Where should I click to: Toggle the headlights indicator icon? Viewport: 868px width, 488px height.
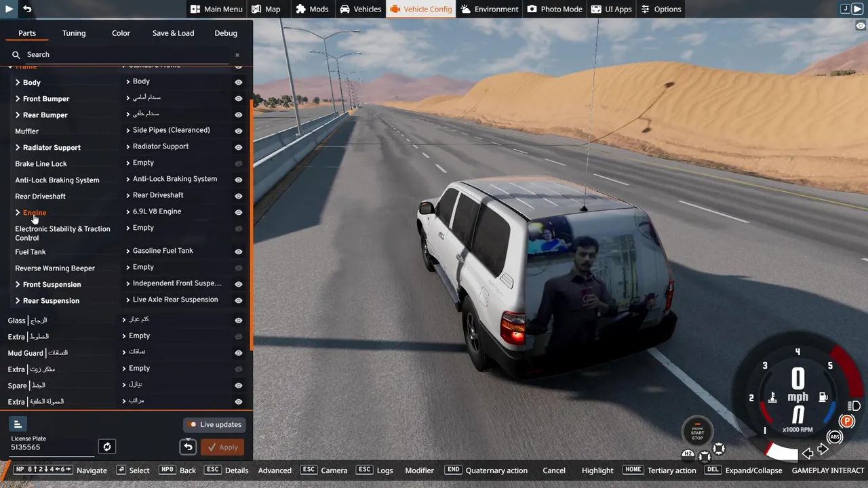pos(854,406)
